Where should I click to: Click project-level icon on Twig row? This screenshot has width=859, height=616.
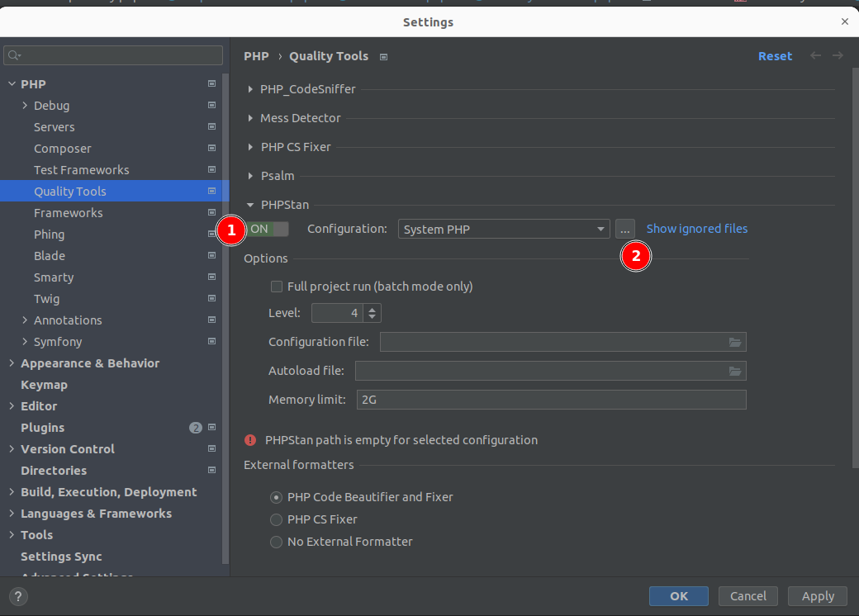point(211,298)
